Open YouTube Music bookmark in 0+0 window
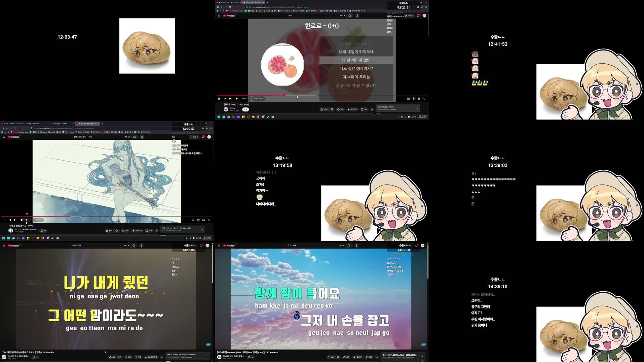Image resolution: width=644 pixels, height=362 pixels. [x=238, y=11]
